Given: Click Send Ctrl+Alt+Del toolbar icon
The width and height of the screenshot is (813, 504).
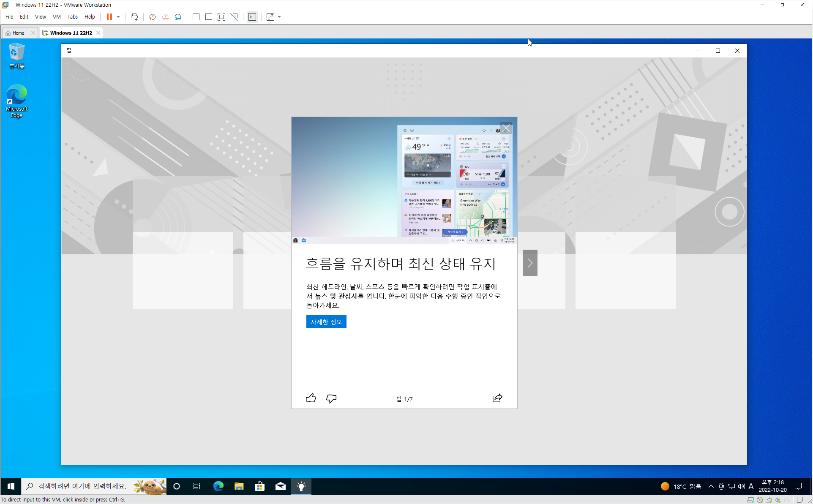Looking at the screenshot, I should (x=134, y=17).
